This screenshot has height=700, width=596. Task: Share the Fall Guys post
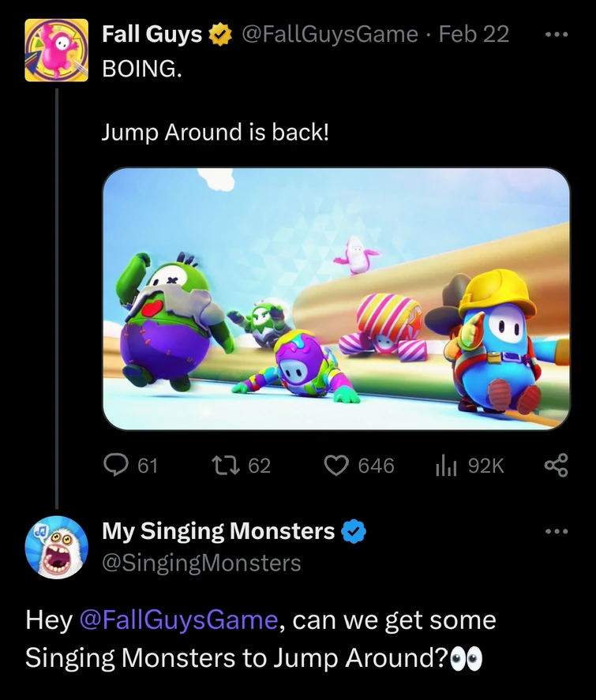point(556,466)
